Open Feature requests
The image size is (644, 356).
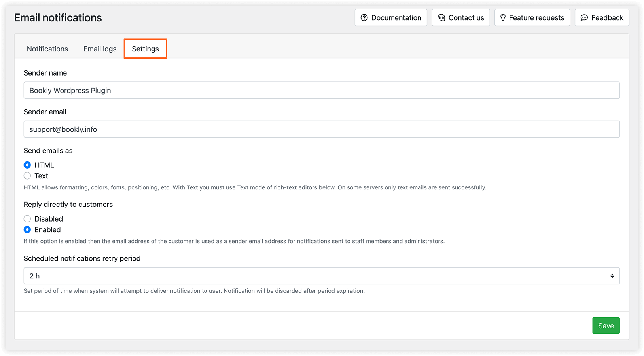[x=532, y=18]
